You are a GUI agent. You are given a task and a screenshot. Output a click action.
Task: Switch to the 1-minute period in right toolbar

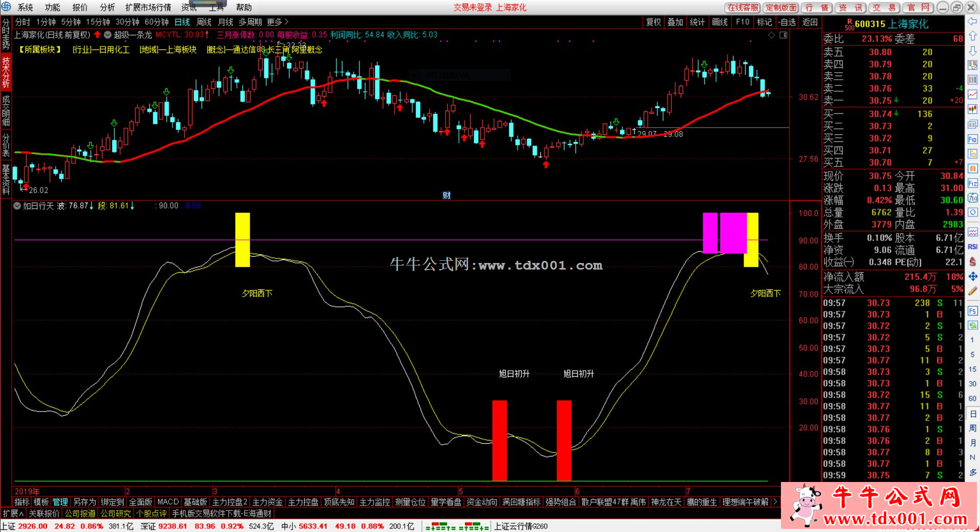(972, 340)
